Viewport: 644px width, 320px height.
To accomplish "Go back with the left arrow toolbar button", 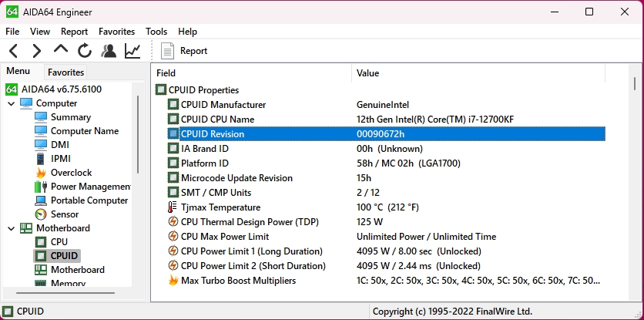I will coord(14,51).
